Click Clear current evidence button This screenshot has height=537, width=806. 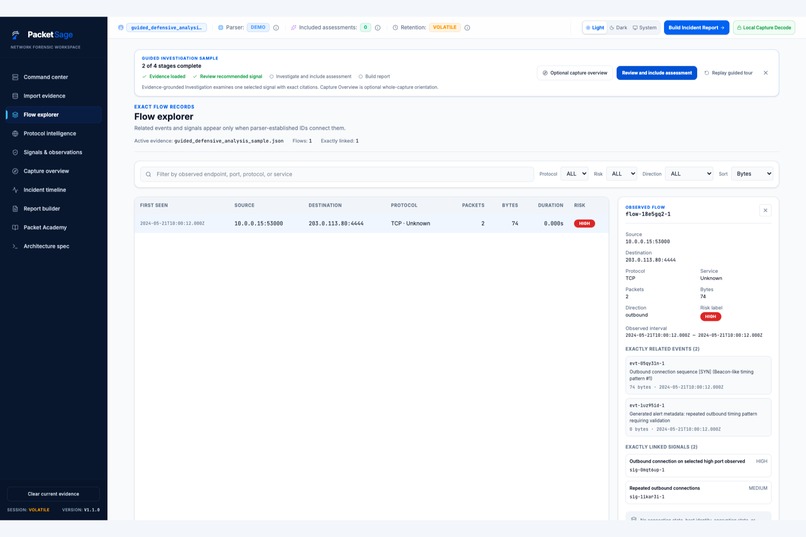point(53,494)
